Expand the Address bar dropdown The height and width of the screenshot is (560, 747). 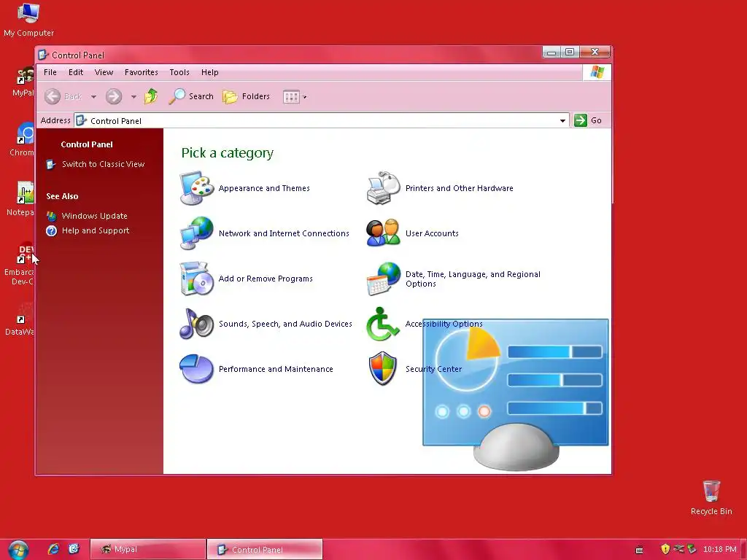point(562,121)
